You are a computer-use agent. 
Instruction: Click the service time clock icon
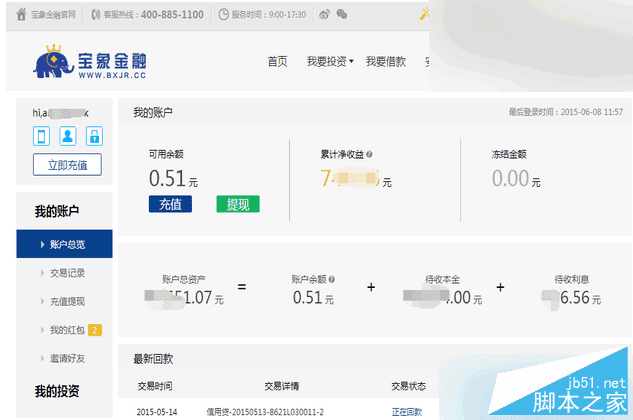pyautogui.click(x=223, y=15)
